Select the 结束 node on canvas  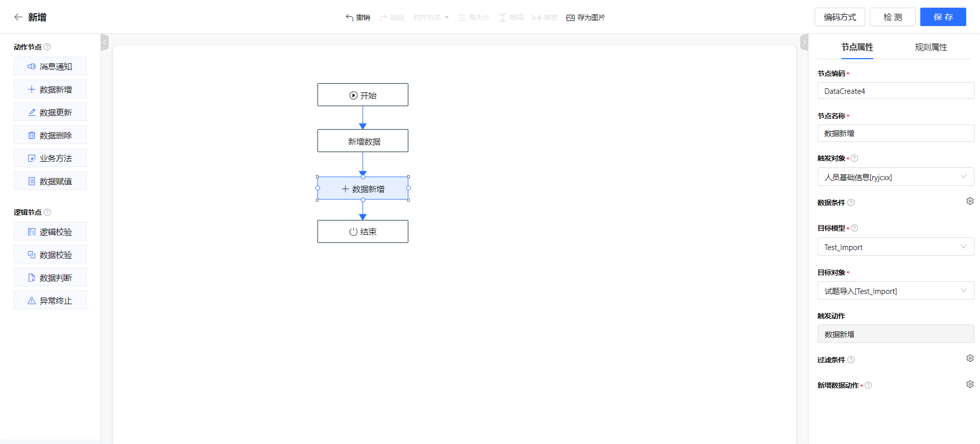click(363, 232)
